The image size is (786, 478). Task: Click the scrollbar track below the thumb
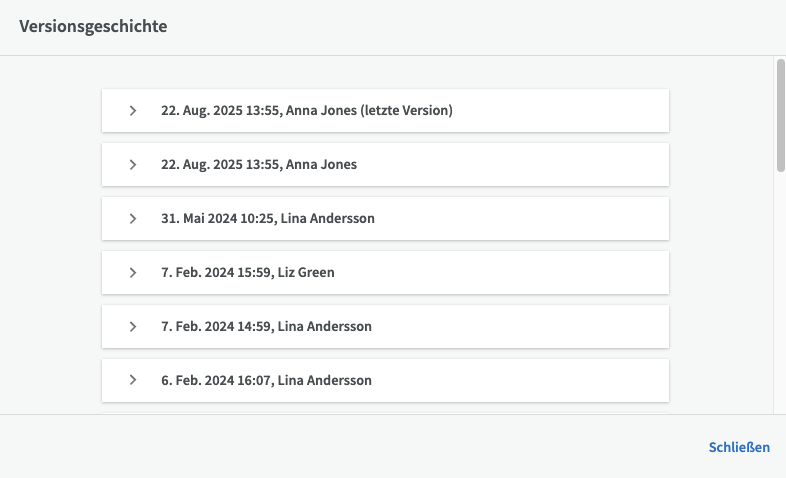(x=780, y=300)
